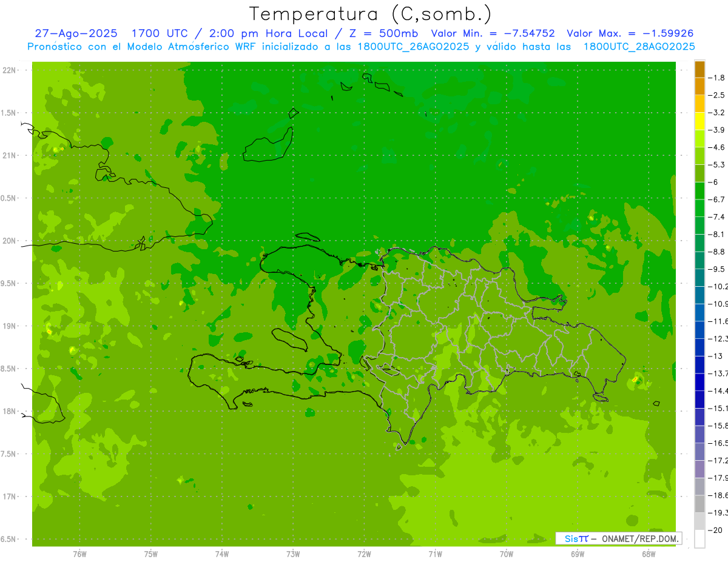Click the "-3.9" colorbar value

tap(717, 130)
